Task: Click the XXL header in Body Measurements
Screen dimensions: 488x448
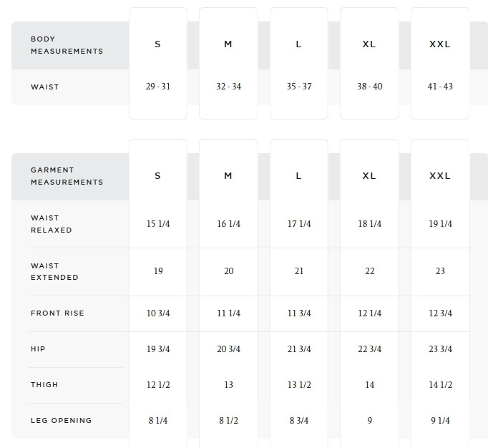Action: click(x=440, y=44)
